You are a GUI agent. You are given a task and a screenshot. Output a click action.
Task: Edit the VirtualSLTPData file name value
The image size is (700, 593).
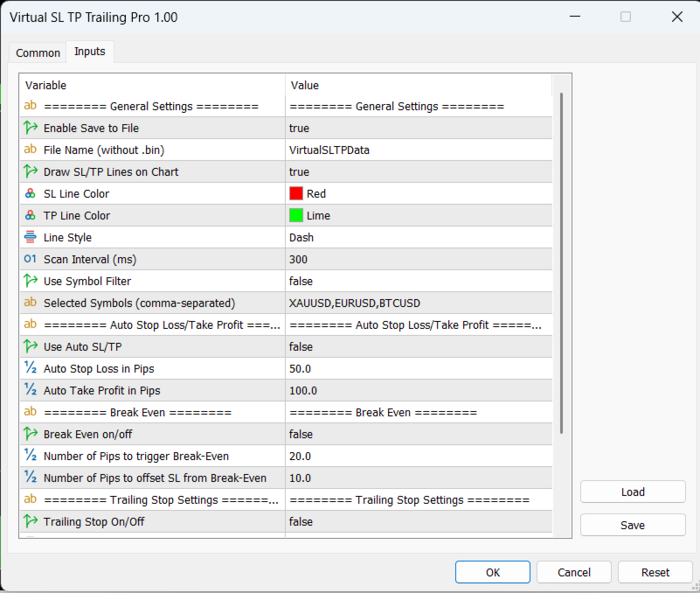(x=419, y=150)
